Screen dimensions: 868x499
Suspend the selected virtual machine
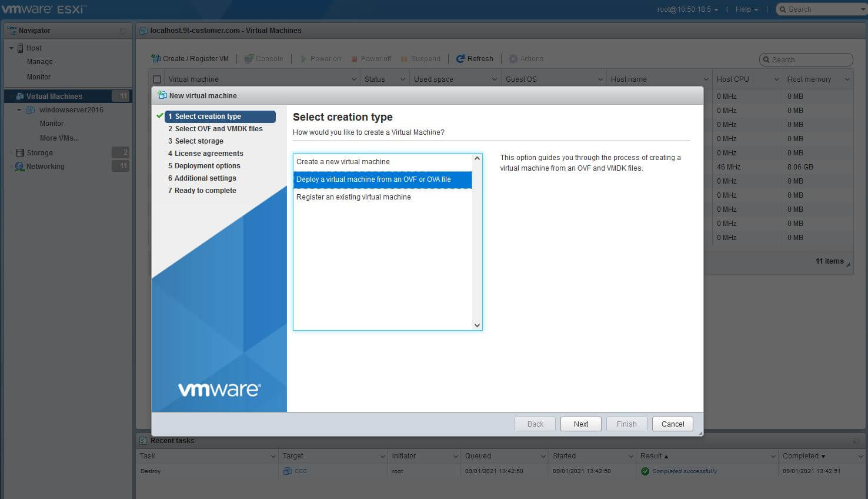pos(403,58)
